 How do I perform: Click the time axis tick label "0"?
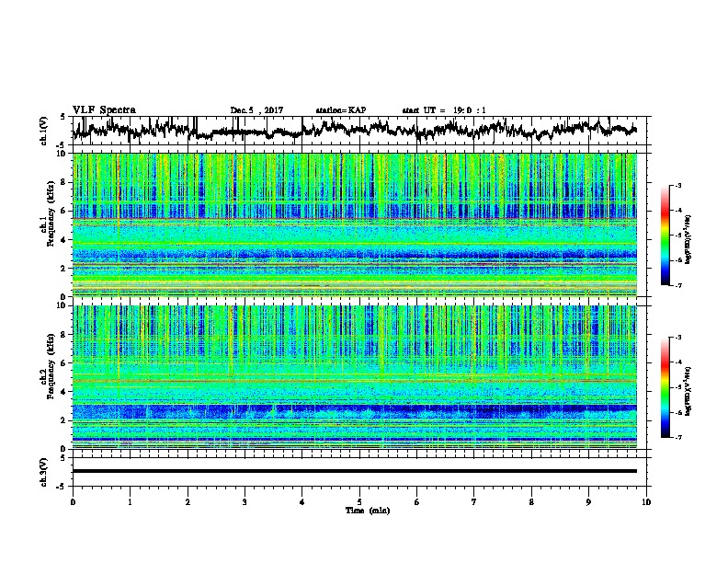[x=73, y=502]
